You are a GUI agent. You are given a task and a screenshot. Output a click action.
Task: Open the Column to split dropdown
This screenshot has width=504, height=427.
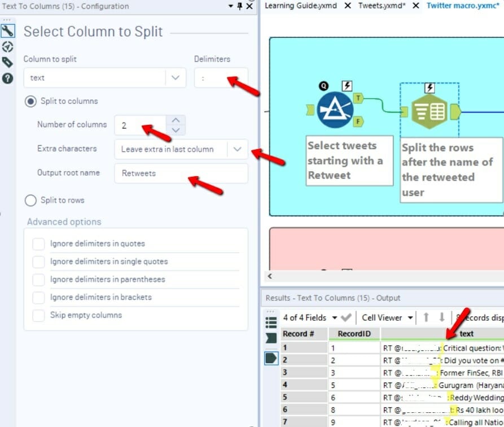coord(176,77)
